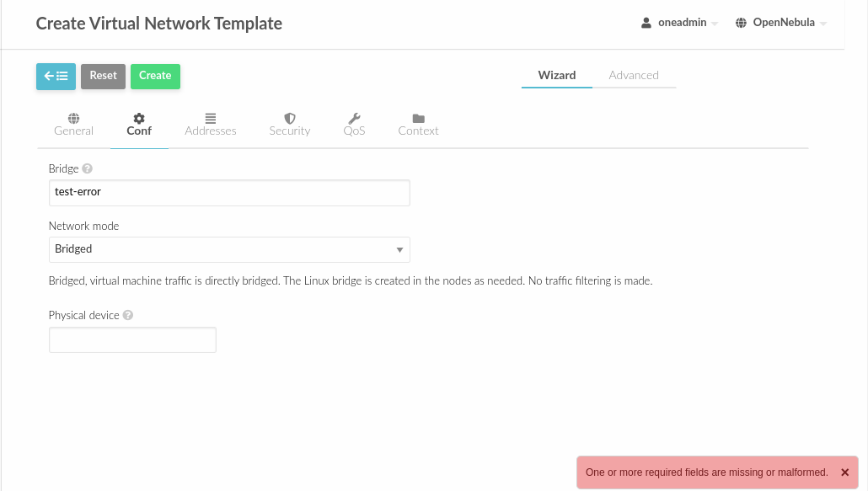Open the Conf gear tab icon

[138, 117]
